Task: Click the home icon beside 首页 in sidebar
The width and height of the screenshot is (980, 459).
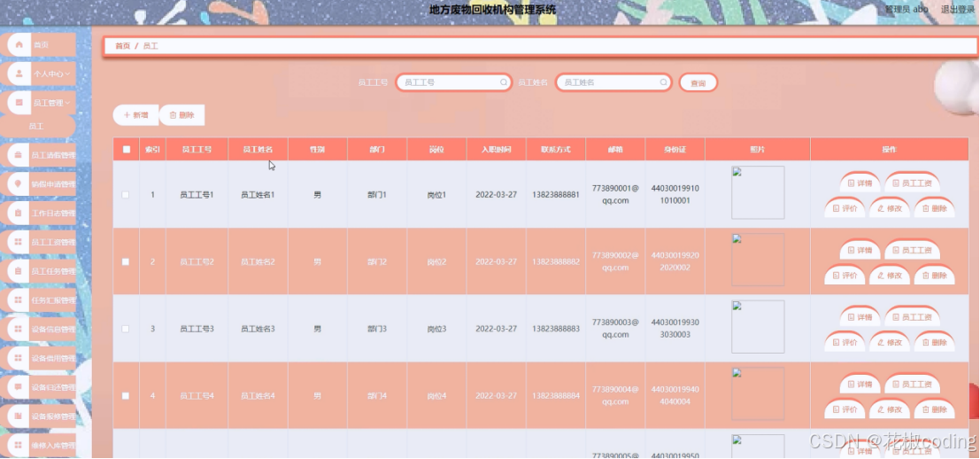Action: [x=19, y=44]
